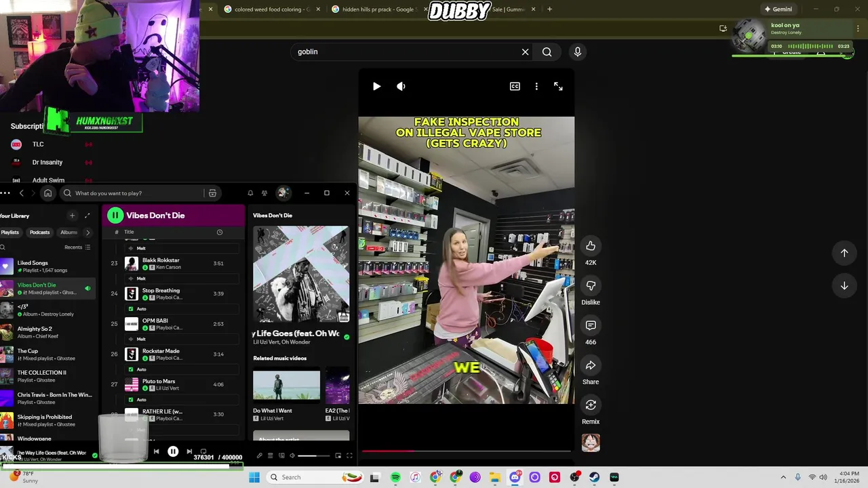Click the YouTube search magnifier button
Screen dimensions: 868x488
coord(547,52)
